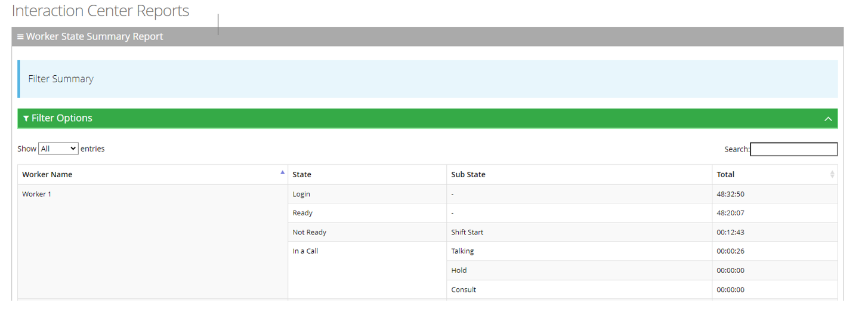Click the Hold sub state cell
868x315 pixels.
coord(459,270)
